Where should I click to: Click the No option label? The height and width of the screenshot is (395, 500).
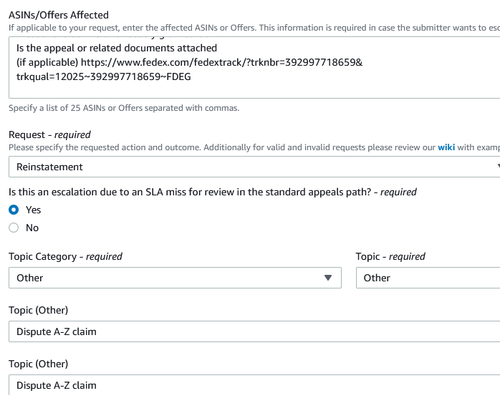tap(32, 228)
